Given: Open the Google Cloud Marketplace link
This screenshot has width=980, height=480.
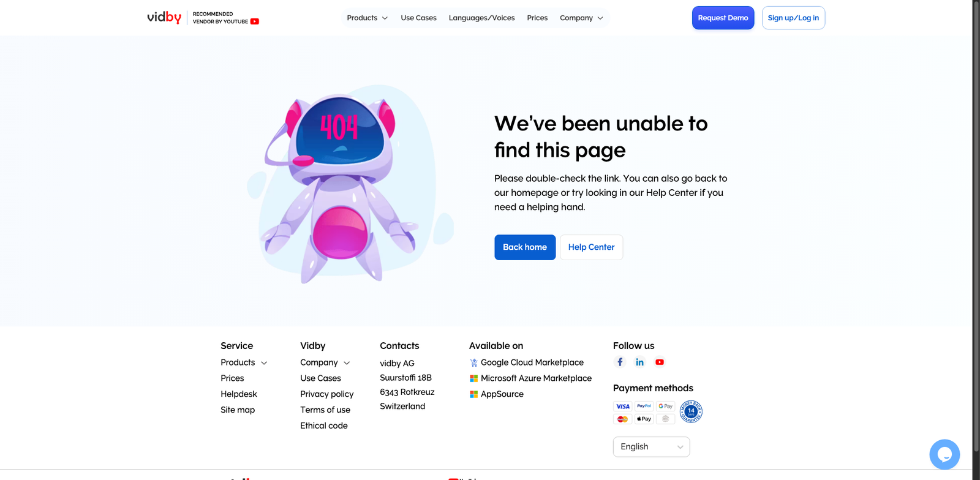Looking at the screenshot, I should (532, 362).
